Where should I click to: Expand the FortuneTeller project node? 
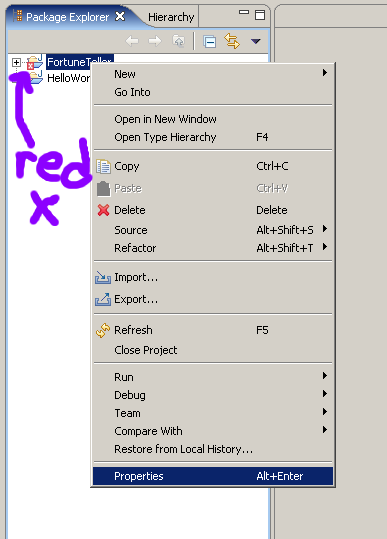(16, 62)
